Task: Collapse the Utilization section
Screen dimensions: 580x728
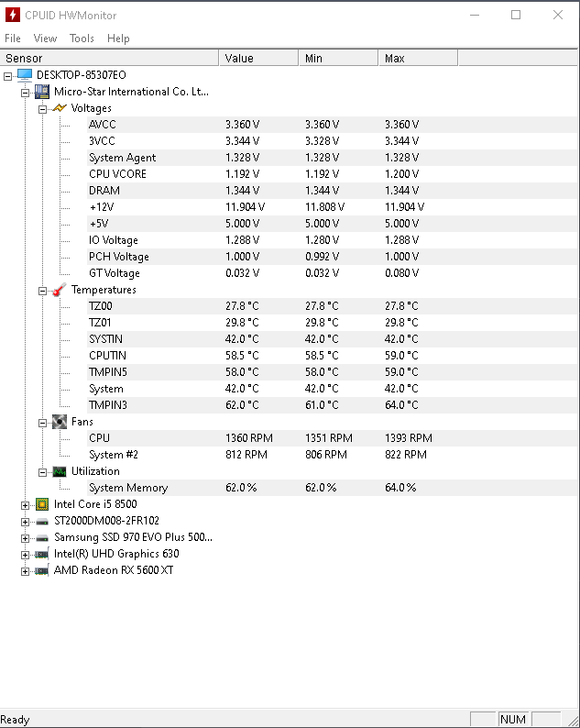Action: 42,472
